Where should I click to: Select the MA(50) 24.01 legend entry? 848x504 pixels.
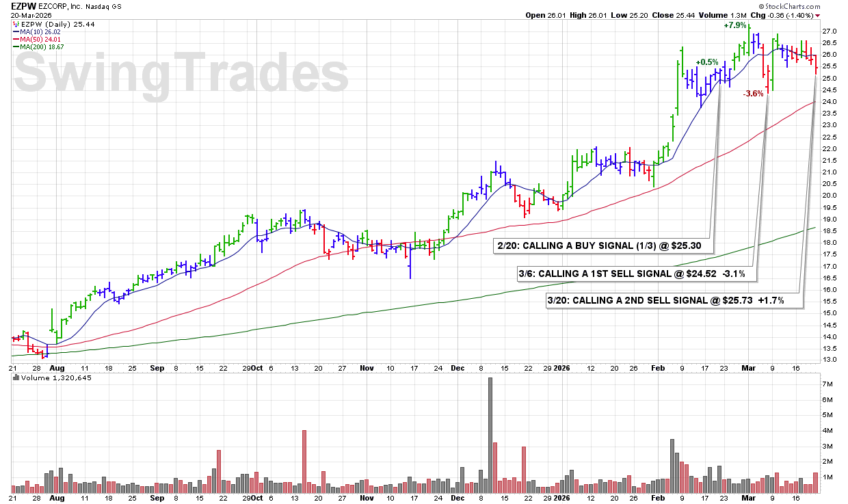45,39
